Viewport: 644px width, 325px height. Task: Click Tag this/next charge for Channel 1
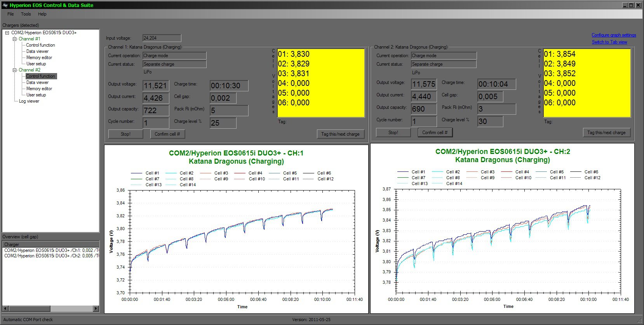(x=340, y=134)
